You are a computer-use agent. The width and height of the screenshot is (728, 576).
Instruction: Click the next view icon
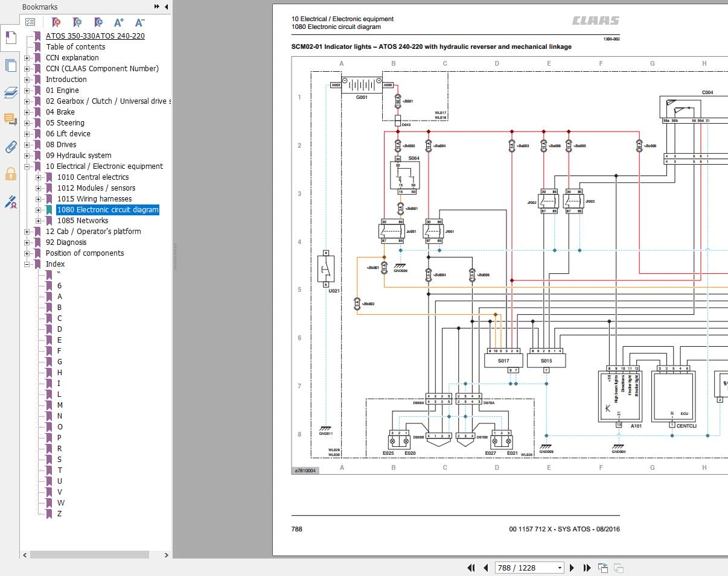(618, 568)
